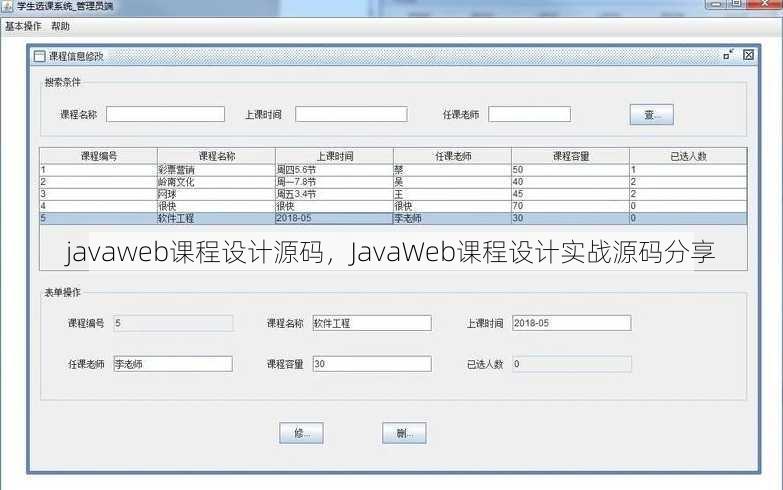This screenshot has height=490, width=783.
Task: Focus the 任课老师 search field
Action: (529, 114)
